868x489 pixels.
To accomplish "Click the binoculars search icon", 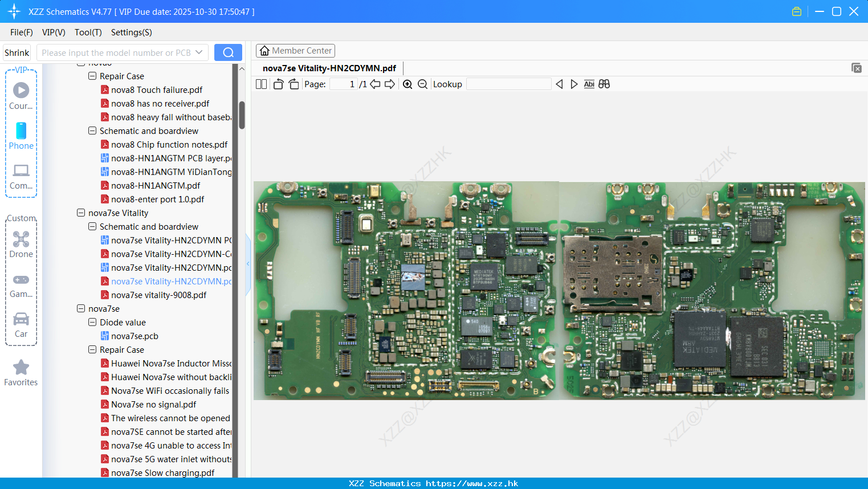I will (604, 84).
